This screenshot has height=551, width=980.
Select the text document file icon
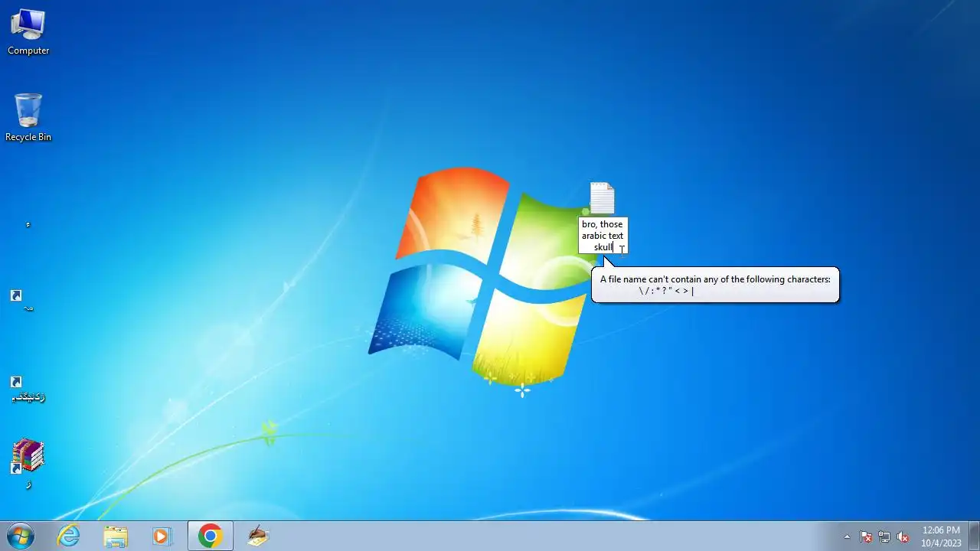602,198
